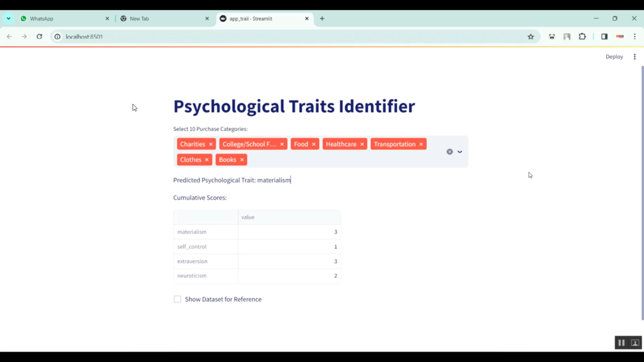
Task: Open the browser side panel icon
Action: [604, 36]
